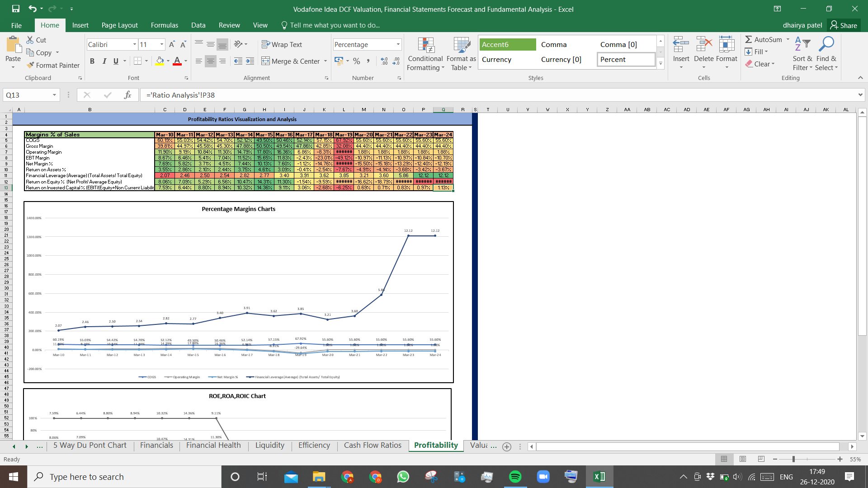This screenshot has width=868, height=488.
Task: Open the Borders icon in Font group
Action: point(138,61)
